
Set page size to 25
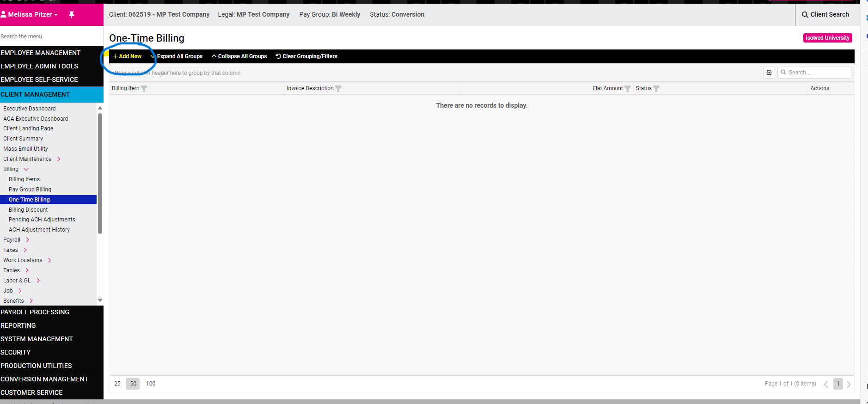click(117, 384)
